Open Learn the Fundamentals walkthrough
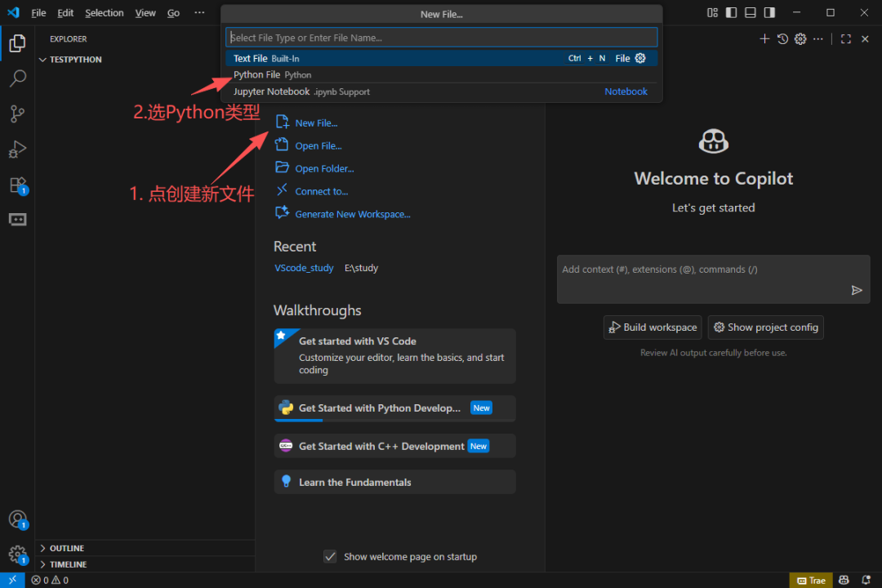882x588 pixels. [x=395, y=482]
